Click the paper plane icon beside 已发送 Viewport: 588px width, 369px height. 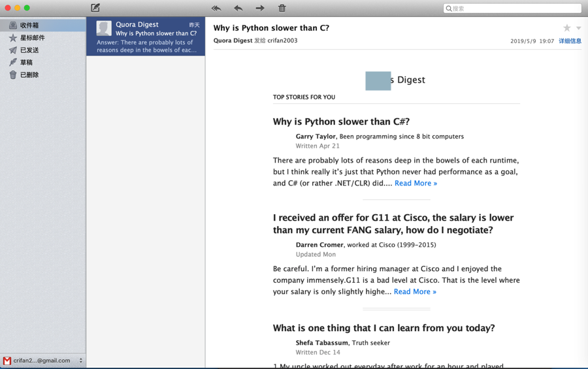coord(13,50)
